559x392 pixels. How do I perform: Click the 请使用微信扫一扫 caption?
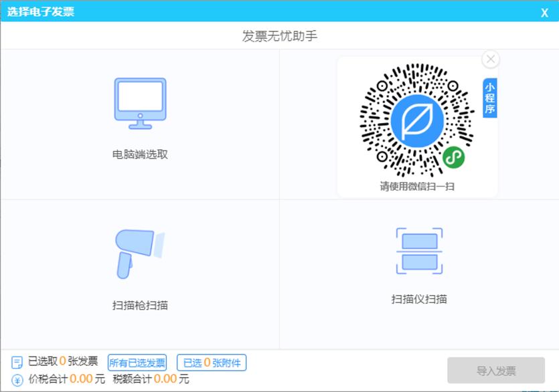pyautogui.click(x=417, y=187)
